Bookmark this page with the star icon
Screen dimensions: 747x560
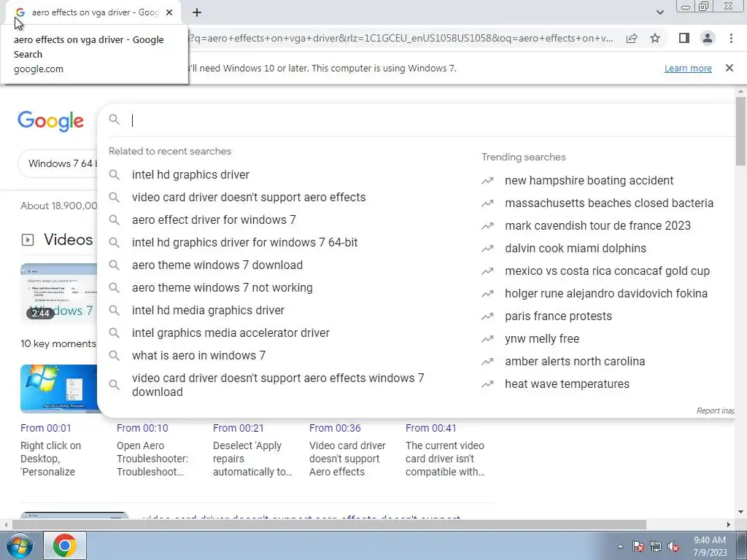pyautogui.click(x=655, y=39)
